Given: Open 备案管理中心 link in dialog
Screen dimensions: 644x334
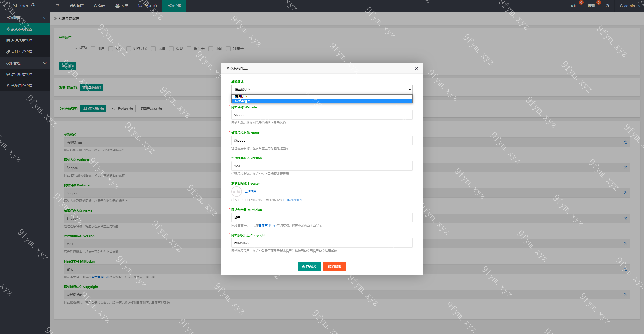Looking at the screenshot, I should coord(268,226).
